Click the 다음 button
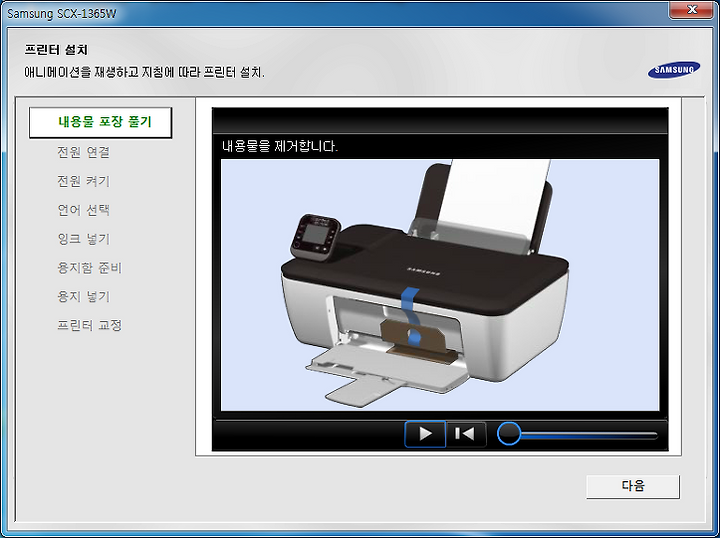 tap(633, 487)
